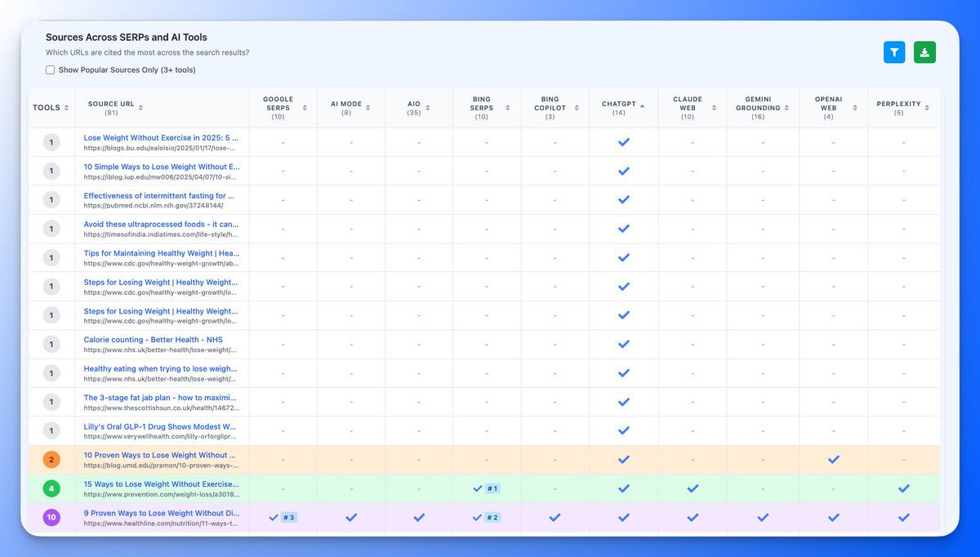Click green tools count badge 4
This screenshot has height=557, width=980.
51,488
